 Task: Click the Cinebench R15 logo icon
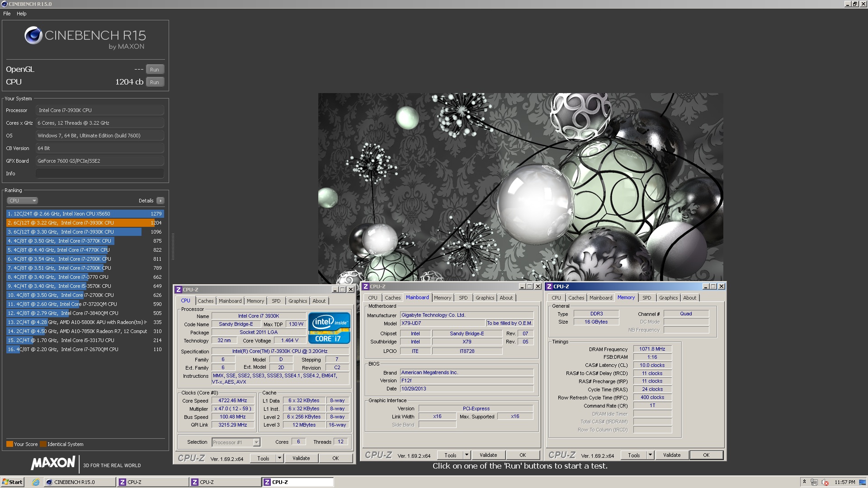pos(33,35)
